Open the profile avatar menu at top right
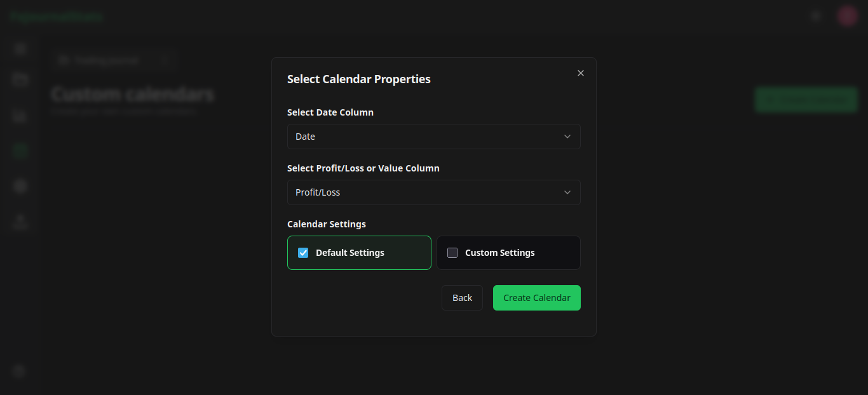This screenshot has width=868, height=395. pyautogui.click(x=847, y=15)
